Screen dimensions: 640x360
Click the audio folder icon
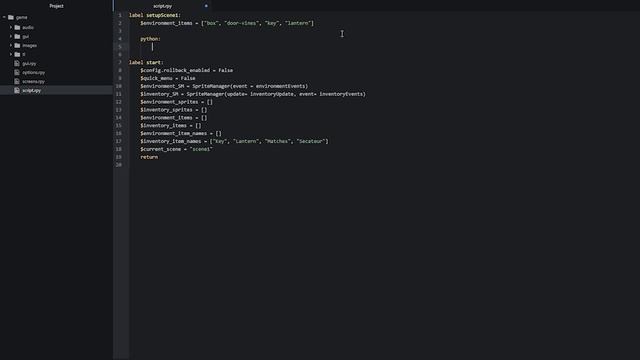pos(17,27)
